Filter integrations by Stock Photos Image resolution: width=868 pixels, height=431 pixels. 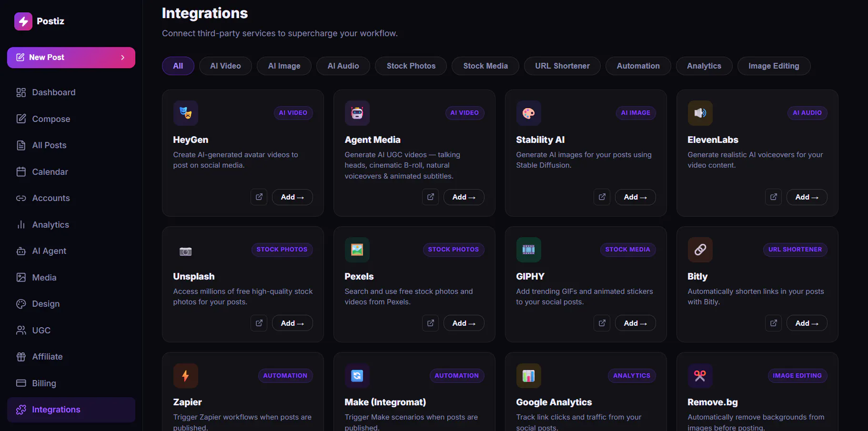tap(411, 66)
